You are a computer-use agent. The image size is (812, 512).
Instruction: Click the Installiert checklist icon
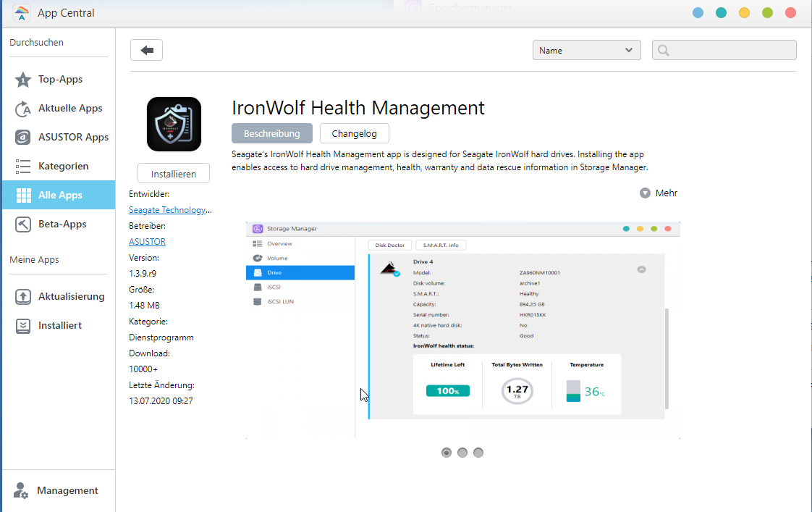click(22, 325)
